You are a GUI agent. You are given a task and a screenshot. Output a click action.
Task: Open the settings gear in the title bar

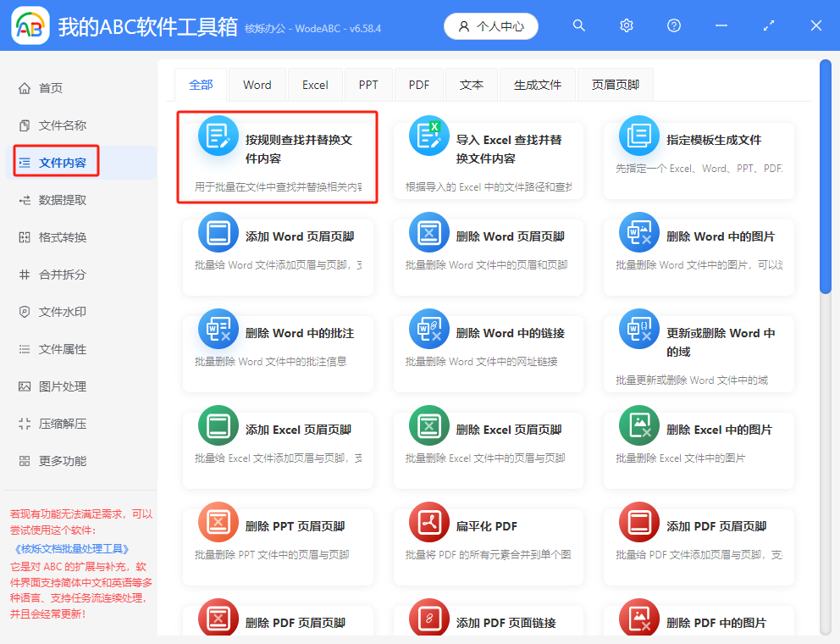click(626, 25)
